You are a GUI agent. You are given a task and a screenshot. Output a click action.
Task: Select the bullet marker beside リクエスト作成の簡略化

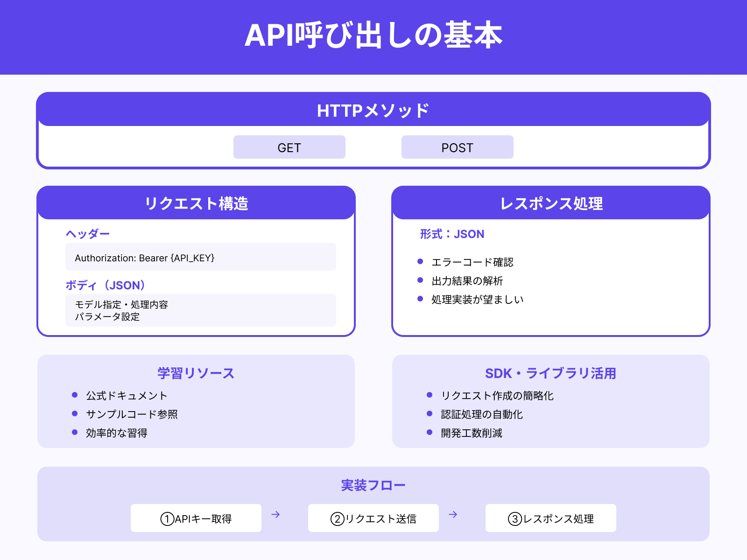point(429,396)
